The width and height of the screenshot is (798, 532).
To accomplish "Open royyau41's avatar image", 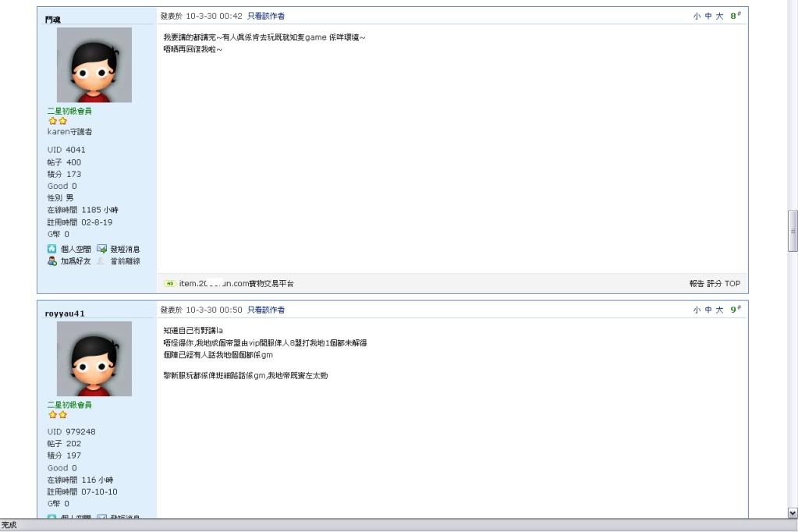I will tap(94, 359).
